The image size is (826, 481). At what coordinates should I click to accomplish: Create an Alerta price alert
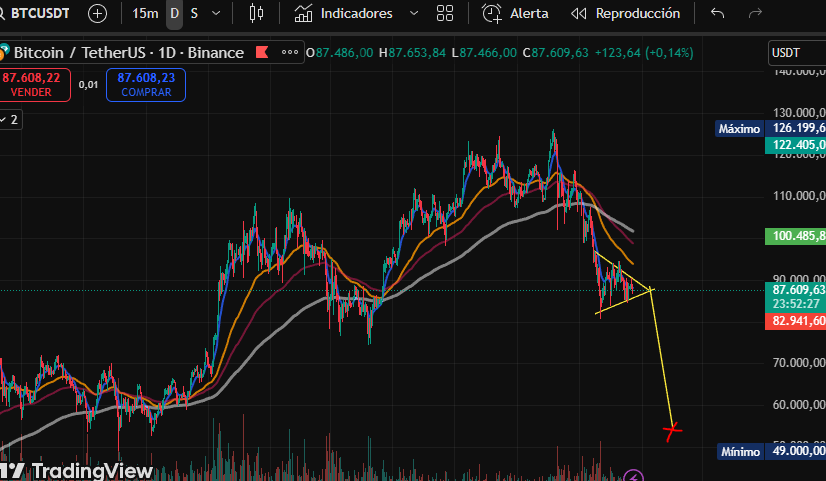tap(515, 13)
